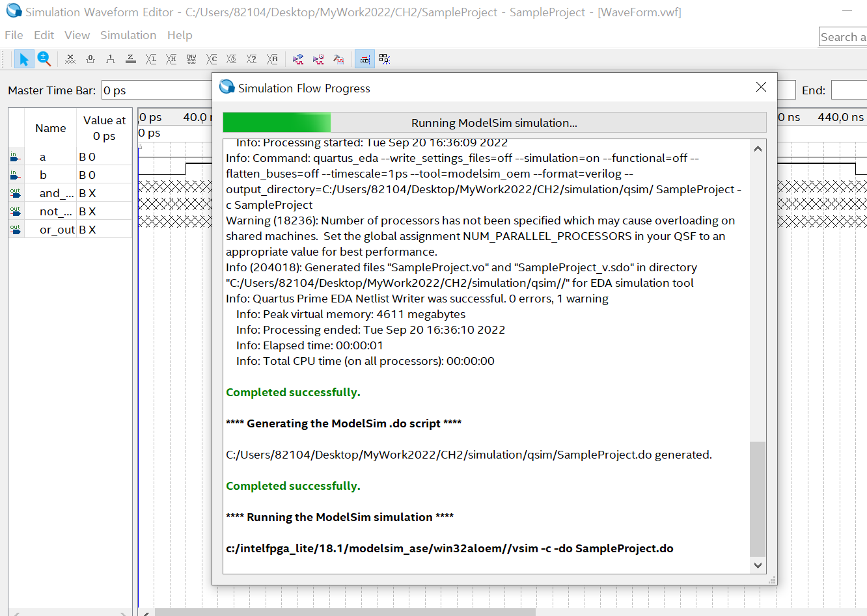Run Functional Simulation from toolbar
Viewport: 867px width, 616px height.
(x=298, y=59)
